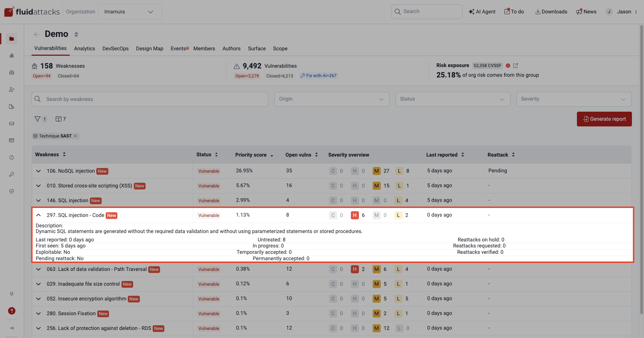Open the shield compliance sidebar icon

[x=12, y=191]
